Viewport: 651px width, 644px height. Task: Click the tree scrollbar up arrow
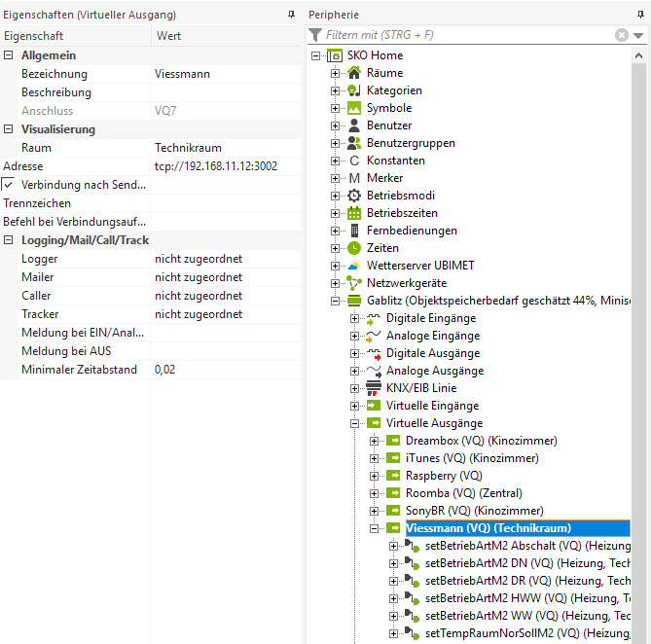(639, 55)
